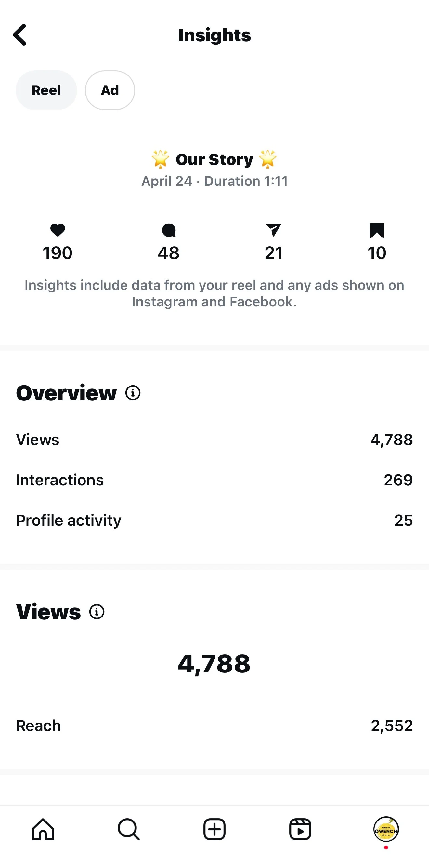This screenshot has width=429, height=868.
Task: Tap the Reach row value
Action: tap(392, 726)
